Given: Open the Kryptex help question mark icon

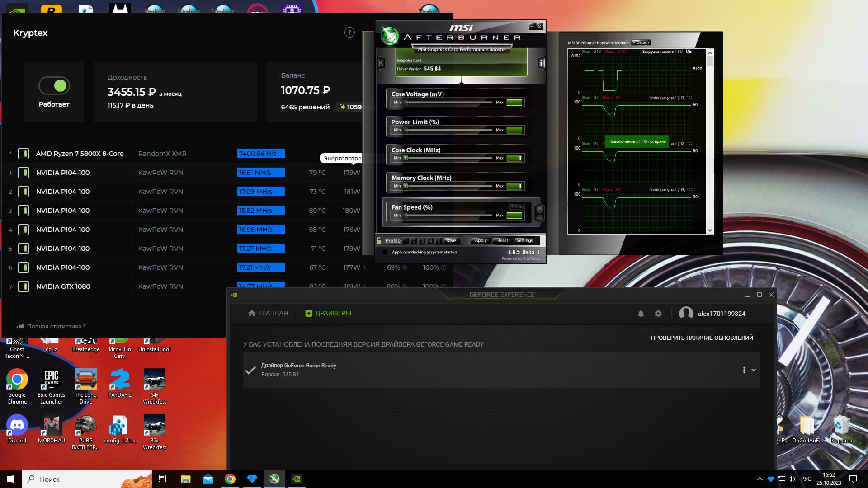Looking at the screenshot, I should pos(349,33).
